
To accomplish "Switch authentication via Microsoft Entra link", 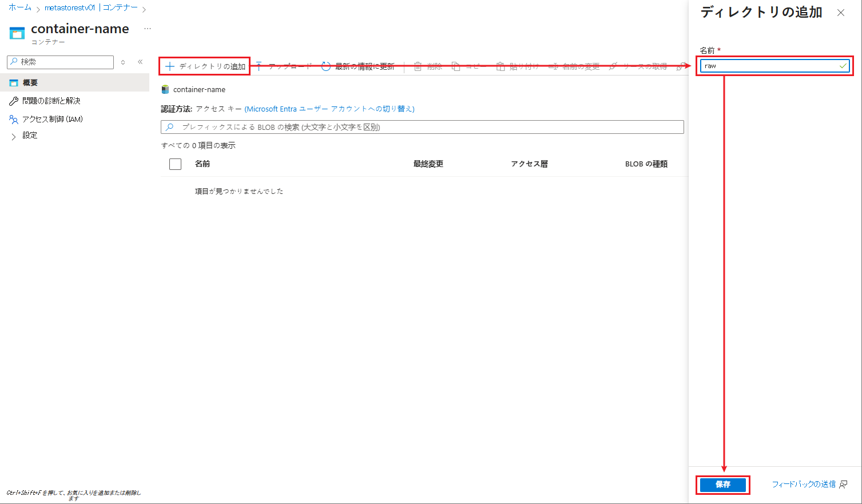I will pos(329,109).
